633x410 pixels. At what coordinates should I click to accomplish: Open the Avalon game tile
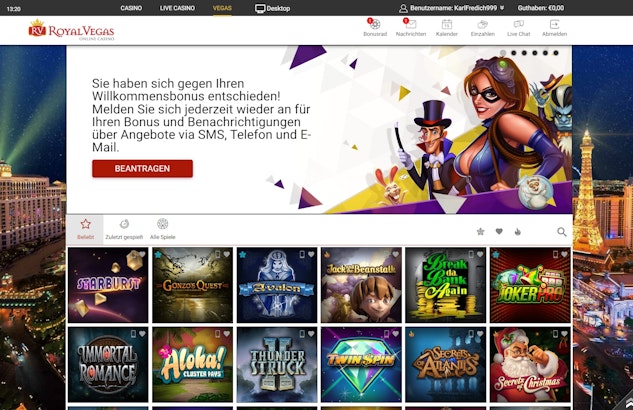(x=277, y=285)
